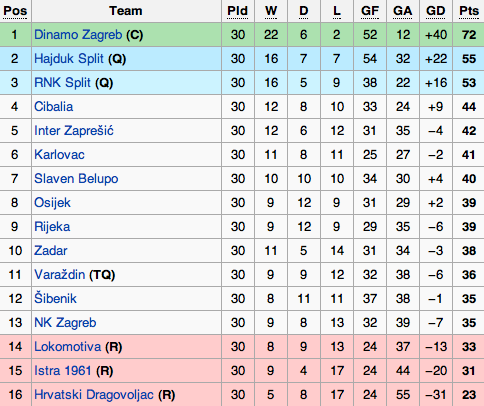Screen dimensions: 484x406
Task: Click the Osijek team link
Action: point(52,203)
